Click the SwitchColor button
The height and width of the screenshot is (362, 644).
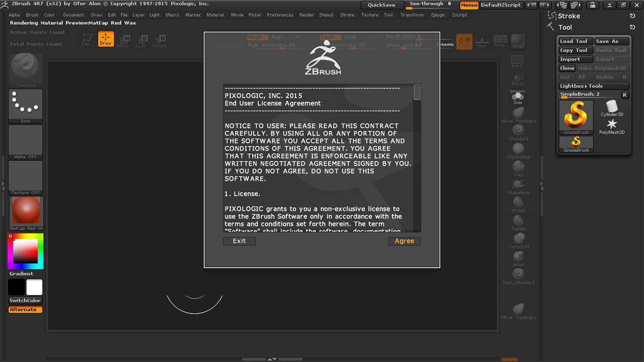point(26,301)
